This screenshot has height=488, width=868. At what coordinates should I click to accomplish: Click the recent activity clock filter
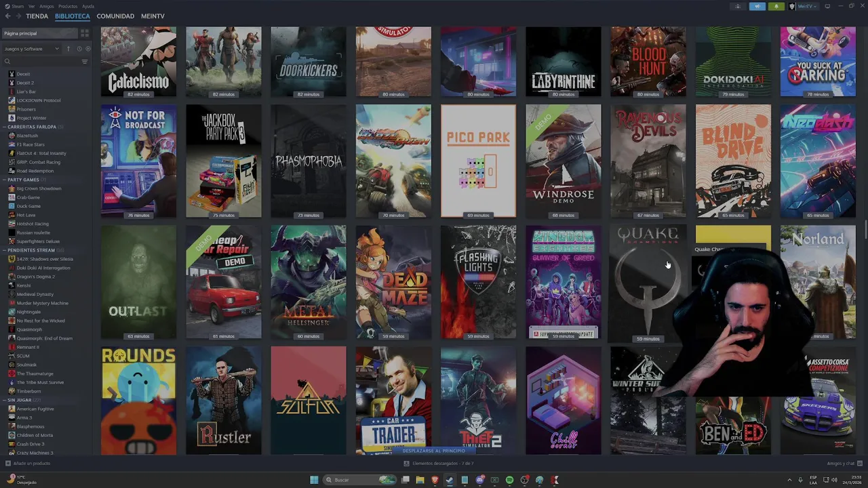click(x=79, y=49)
